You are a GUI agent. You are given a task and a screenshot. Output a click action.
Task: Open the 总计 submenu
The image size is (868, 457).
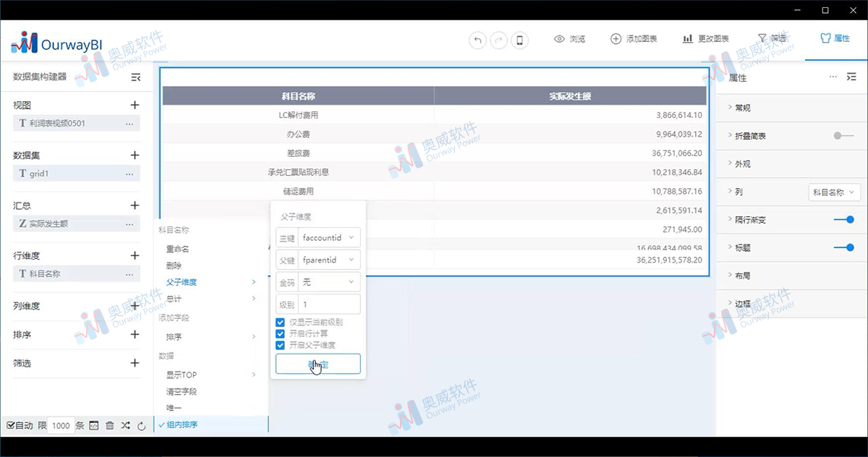click(x=210, y=299)
